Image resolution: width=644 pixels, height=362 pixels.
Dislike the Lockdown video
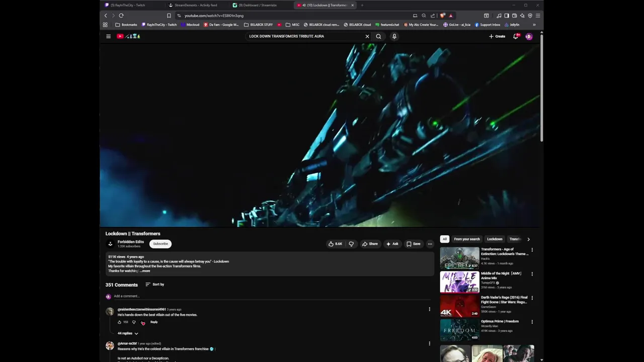coord(351,244)
